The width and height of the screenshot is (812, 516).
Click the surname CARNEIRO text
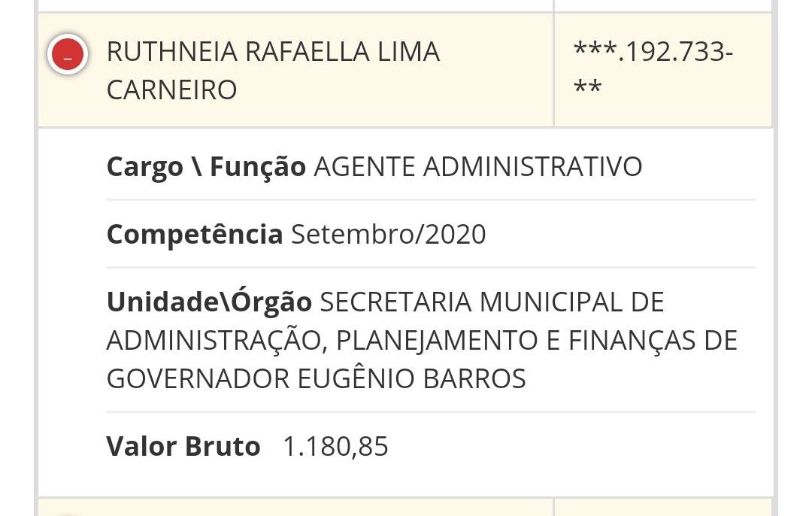(172, 90)
